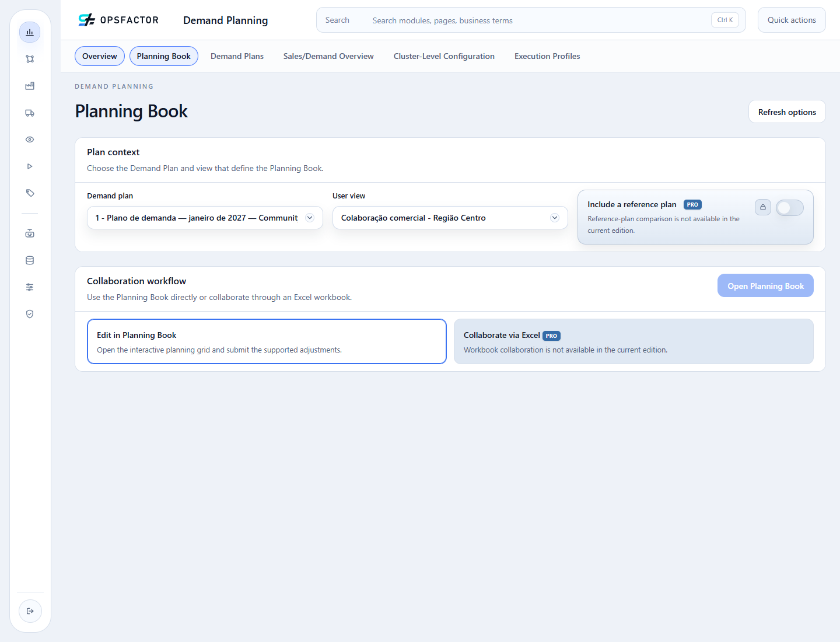Click the lock icon beside reference plan toggle

pyautogui.click(x=763, y=207)
